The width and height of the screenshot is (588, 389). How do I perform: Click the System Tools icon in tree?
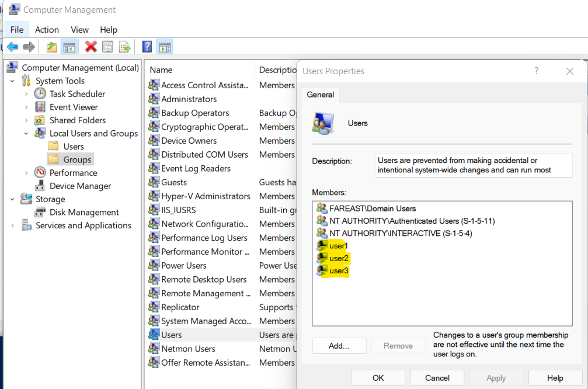click(x=26, y=80)
